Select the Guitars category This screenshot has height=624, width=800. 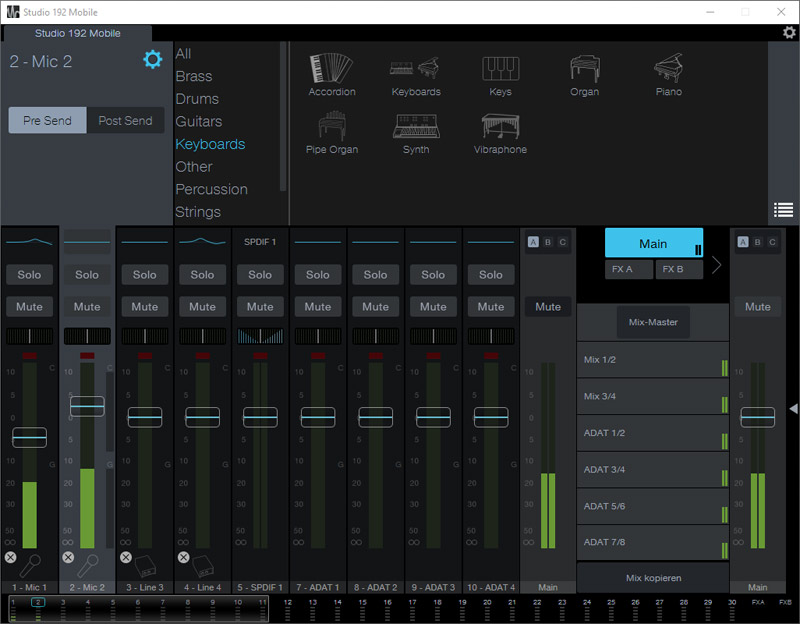point(199,121)
